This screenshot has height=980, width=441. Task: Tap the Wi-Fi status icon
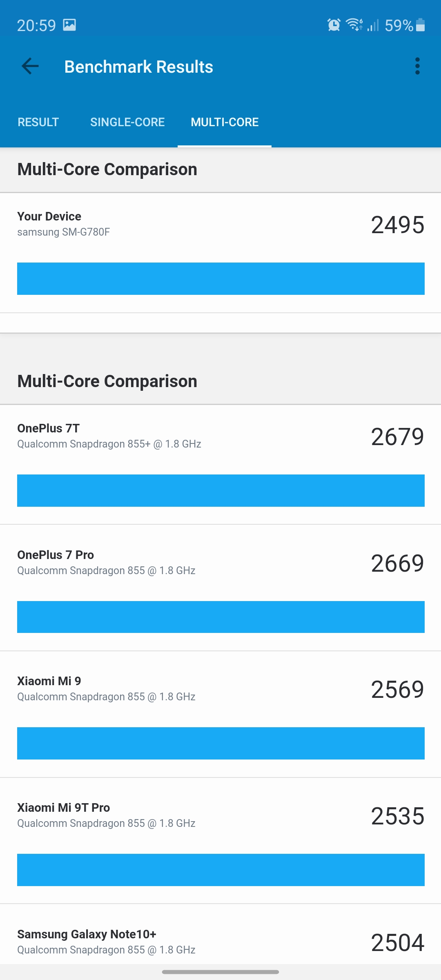coord(354,25)
